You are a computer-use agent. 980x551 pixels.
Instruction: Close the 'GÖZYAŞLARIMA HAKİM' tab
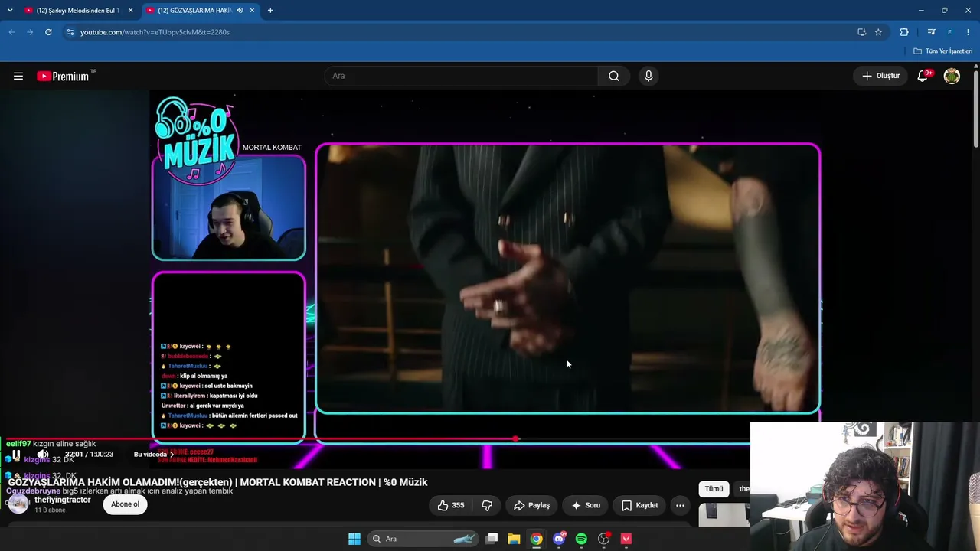click(252, 11)
